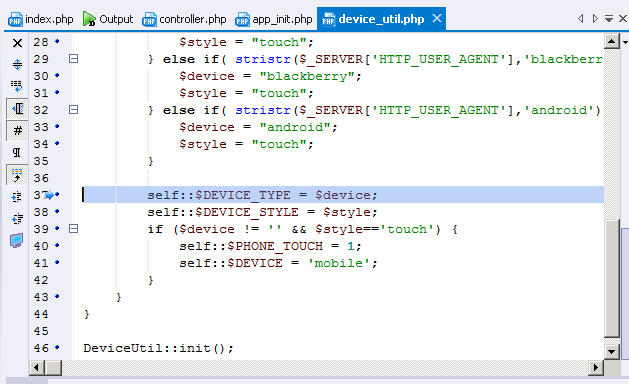Collapse the code fold at line 39
629x384 pixels.
73,229
